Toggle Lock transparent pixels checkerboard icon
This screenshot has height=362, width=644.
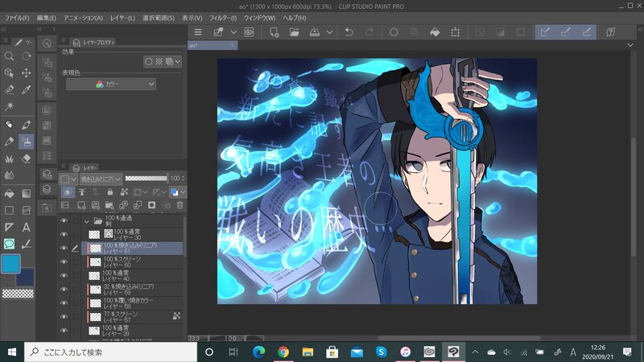(124, 191)
